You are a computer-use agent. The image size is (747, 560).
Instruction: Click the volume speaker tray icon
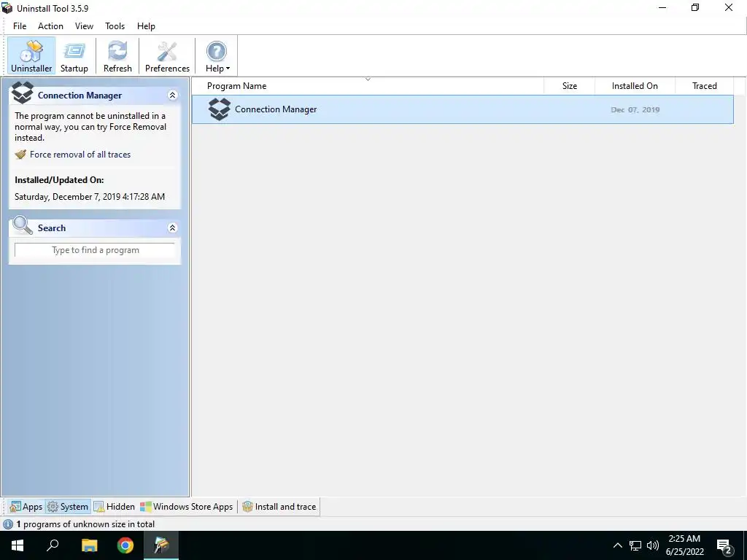tap(653, 545)
